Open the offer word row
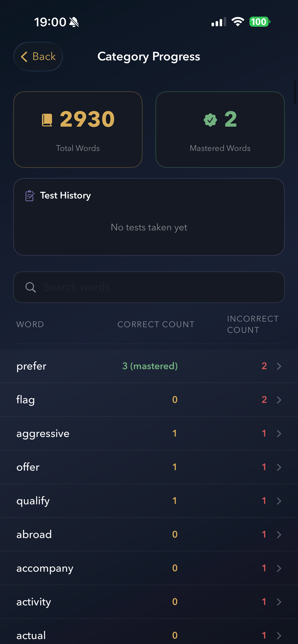Screen dimensions: 298x644 [149, 467]
